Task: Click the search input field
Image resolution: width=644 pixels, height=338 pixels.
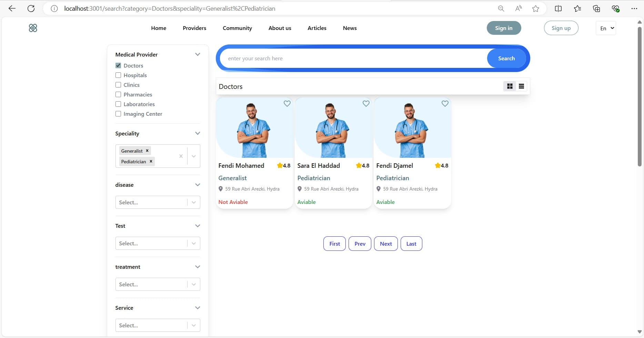Action: click(x=352, y=59)
